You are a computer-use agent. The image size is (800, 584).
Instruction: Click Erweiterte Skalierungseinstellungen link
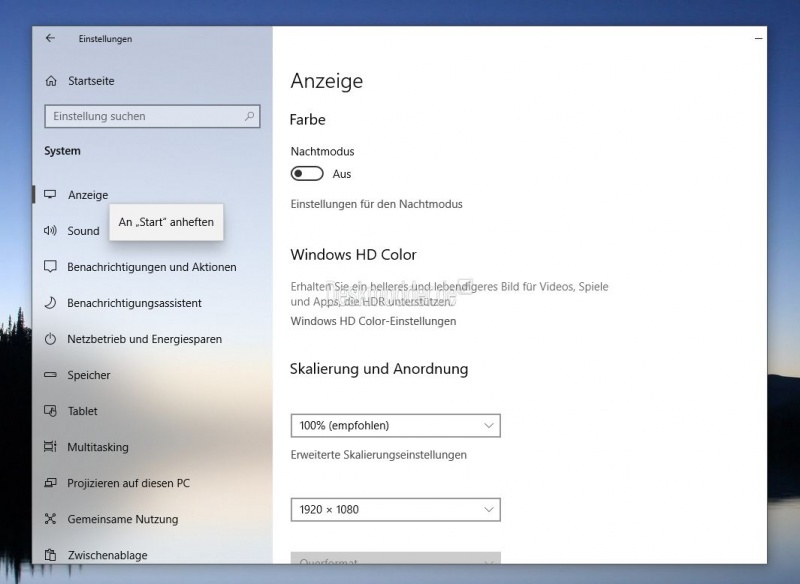378,455
